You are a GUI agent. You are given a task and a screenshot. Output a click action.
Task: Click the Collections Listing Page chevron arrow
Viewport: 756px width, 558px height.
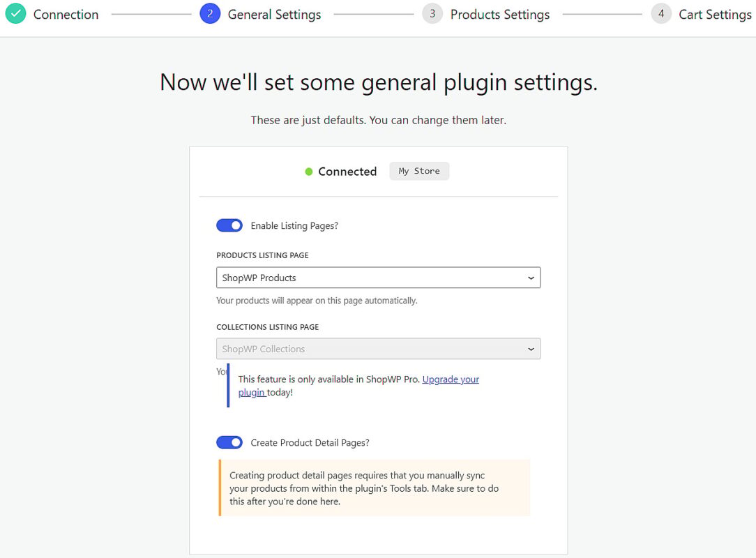(531, 349)
